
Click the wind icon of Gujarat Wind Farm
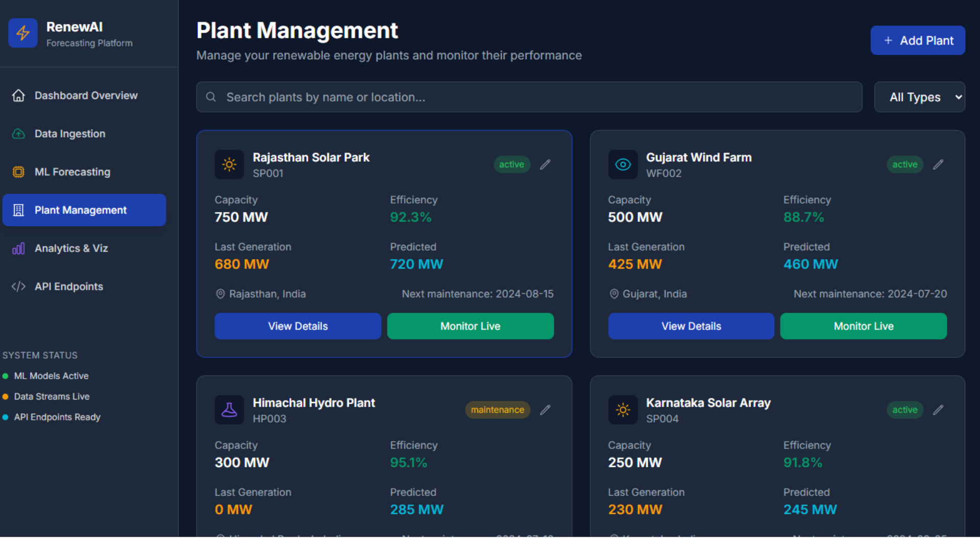coord(623,164)
